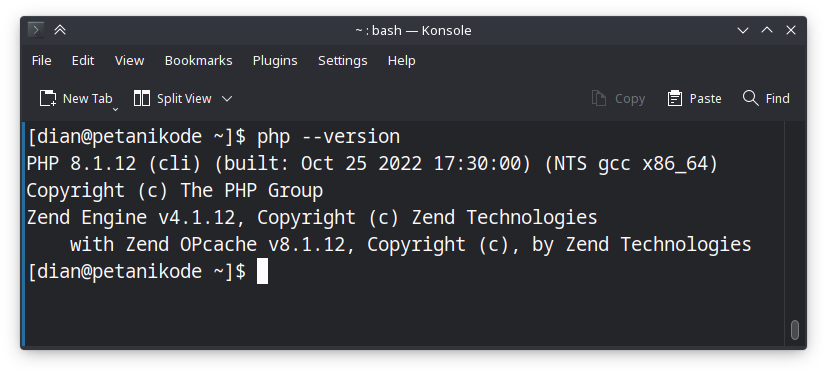The height and width of the screenshot is (374, 827).
Task: Click the terminal cursor block at prompt
Action: click(x=262, y=271)
